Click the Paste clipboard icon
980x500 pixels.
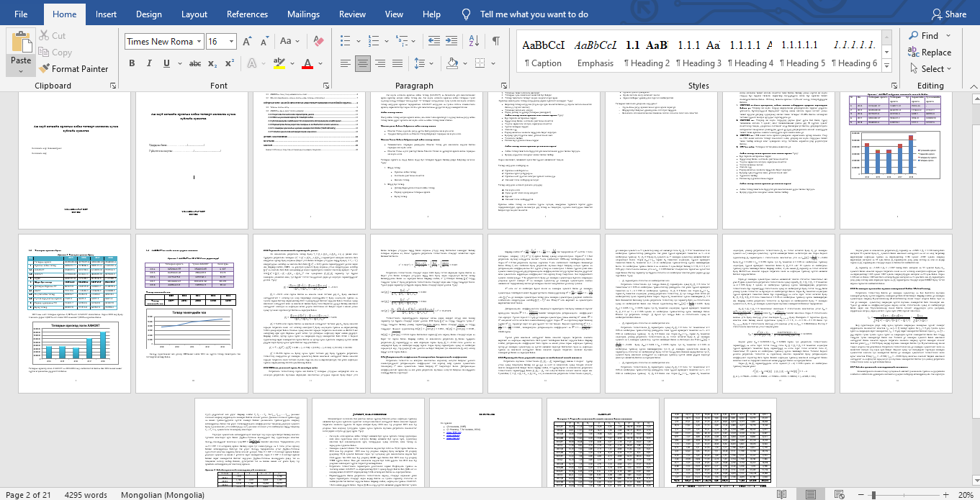click(x=21, y=41)
